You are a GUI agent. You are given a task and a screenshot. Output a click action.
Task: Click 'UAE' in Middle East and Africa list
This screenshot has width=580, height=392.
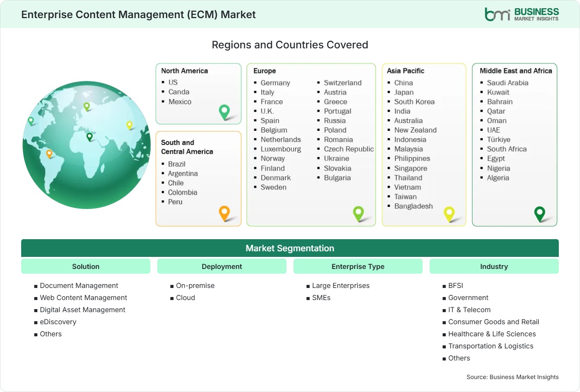(x=494, y=130)
